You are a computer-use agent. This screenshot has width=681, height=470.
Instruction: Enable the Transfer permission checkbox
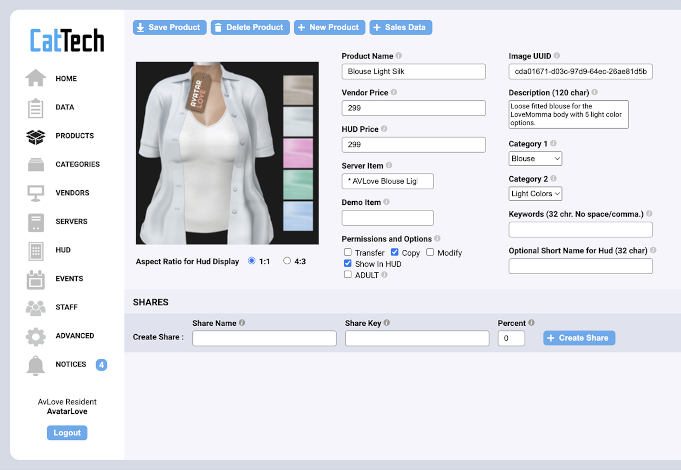[347, 253]
